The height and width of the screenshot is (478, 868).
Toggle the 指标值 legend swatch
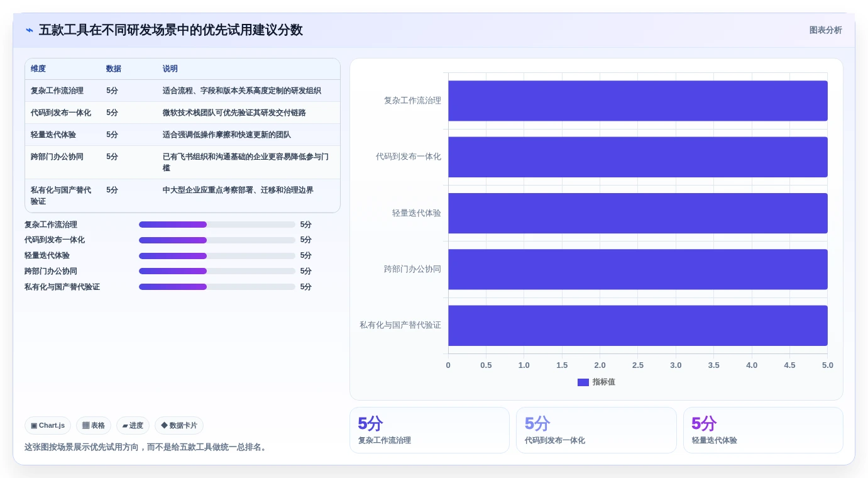(583, 382)
